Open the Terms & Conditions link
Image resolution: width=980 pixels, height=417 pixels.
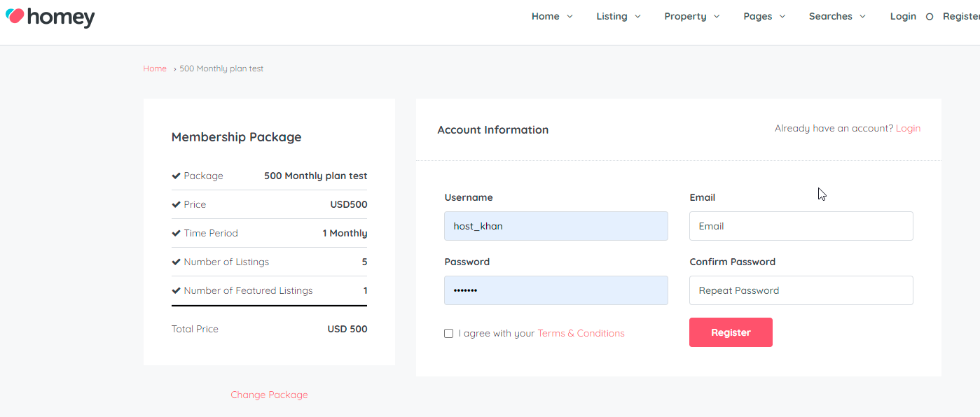coord(581,333)
